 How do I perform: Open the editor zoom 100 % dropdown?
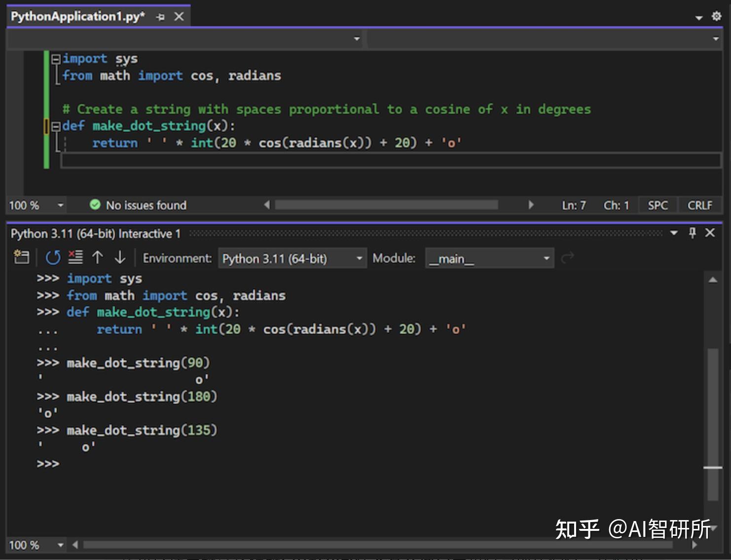tap(60, 205)
